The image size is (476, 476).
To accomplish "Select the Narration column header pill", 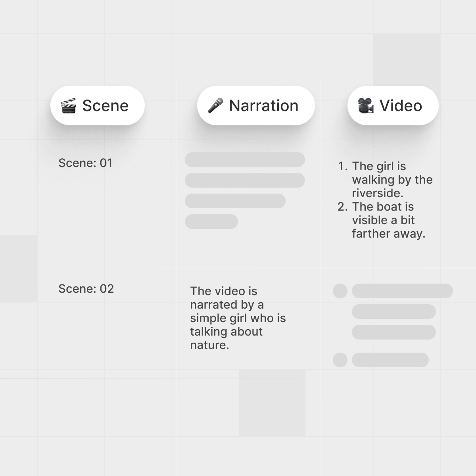I will pos(256,106).
